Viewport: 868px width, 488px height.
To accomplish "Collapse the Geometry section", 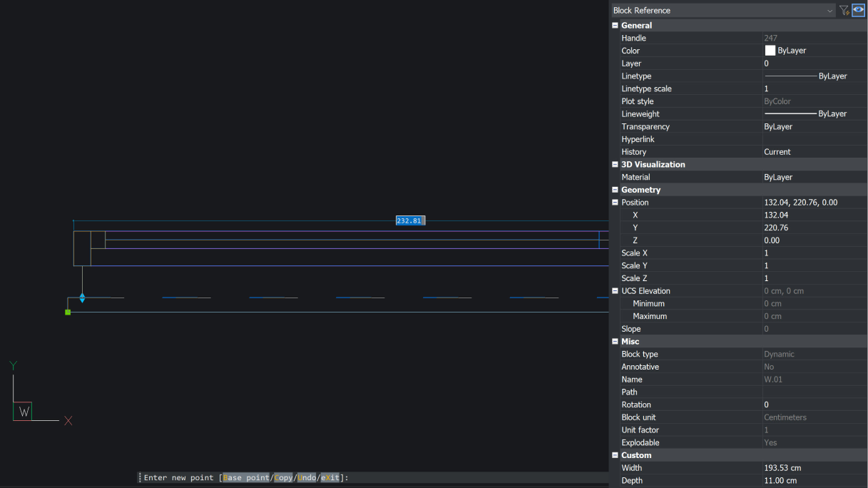I will (x=615, y=190).
